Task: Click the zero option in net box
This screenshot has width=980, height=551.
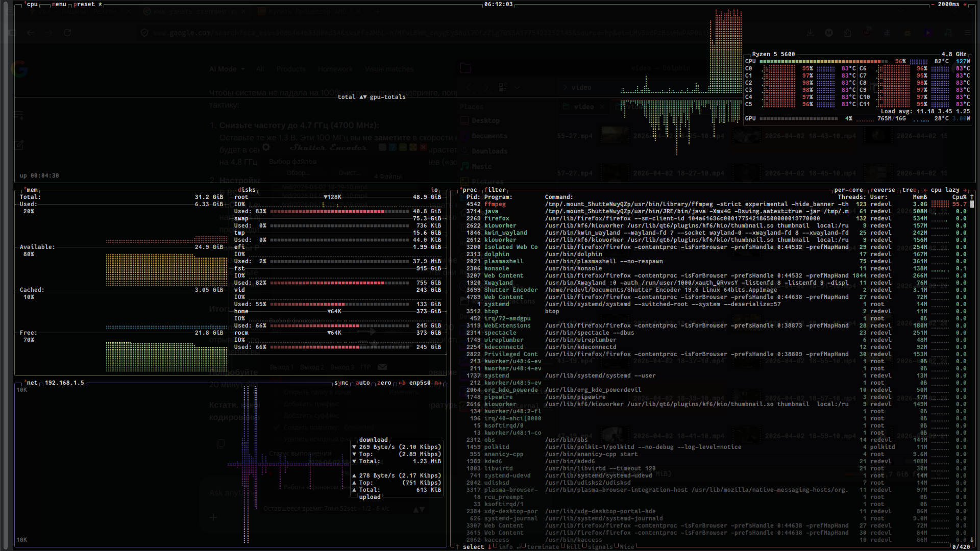Action: pos(384,383)
